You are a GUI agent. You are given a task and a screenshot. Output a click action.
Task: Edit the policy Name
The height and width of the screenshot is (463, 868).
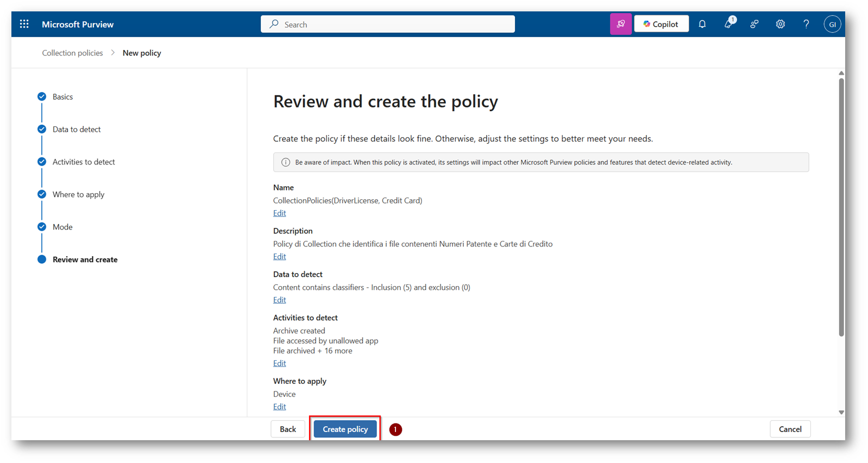279,213
